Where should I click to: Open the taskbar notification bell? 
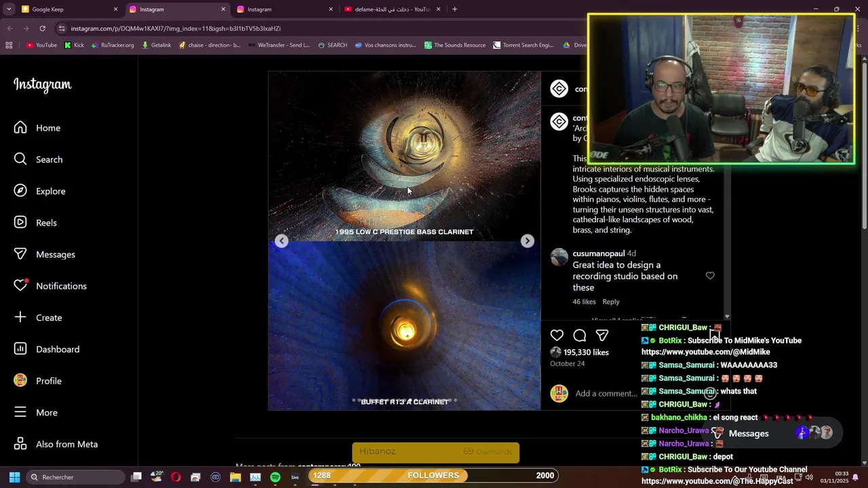[x=855, y=477]
